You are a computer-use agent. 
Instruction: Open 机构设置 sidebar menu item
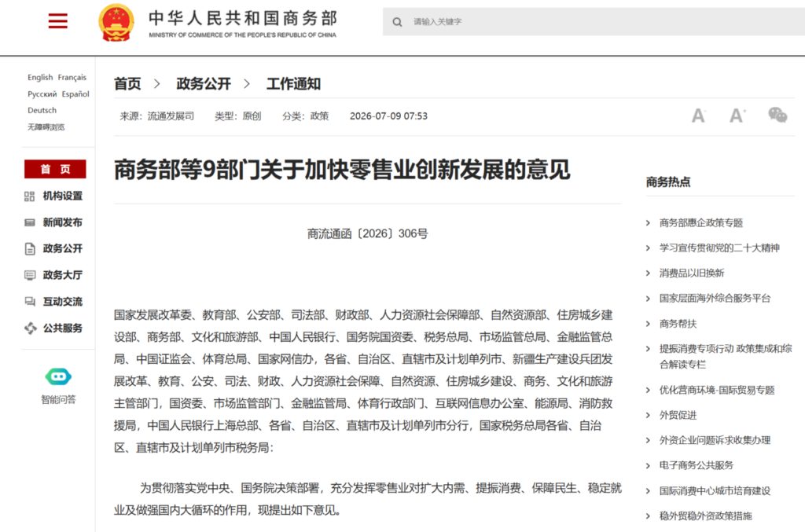pos(62,196)
